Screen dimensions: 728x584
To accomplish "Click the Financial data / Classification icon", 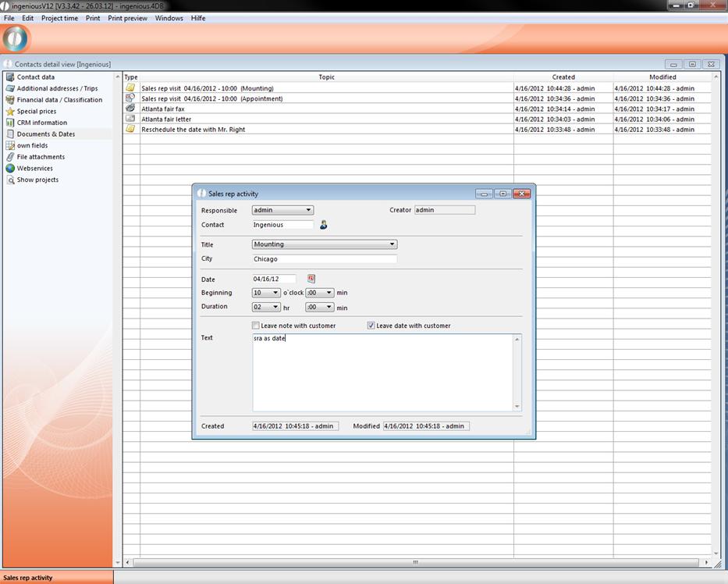I will point(10,100).
